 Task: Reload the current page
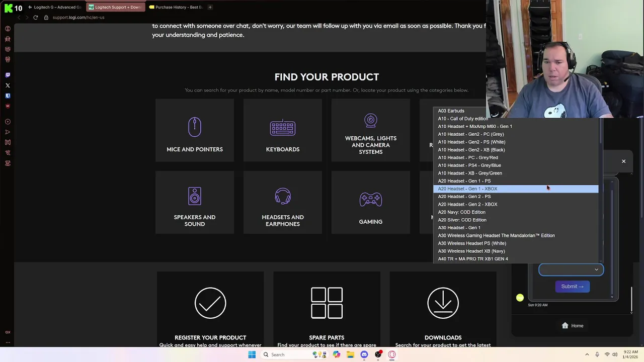[35, 18]
